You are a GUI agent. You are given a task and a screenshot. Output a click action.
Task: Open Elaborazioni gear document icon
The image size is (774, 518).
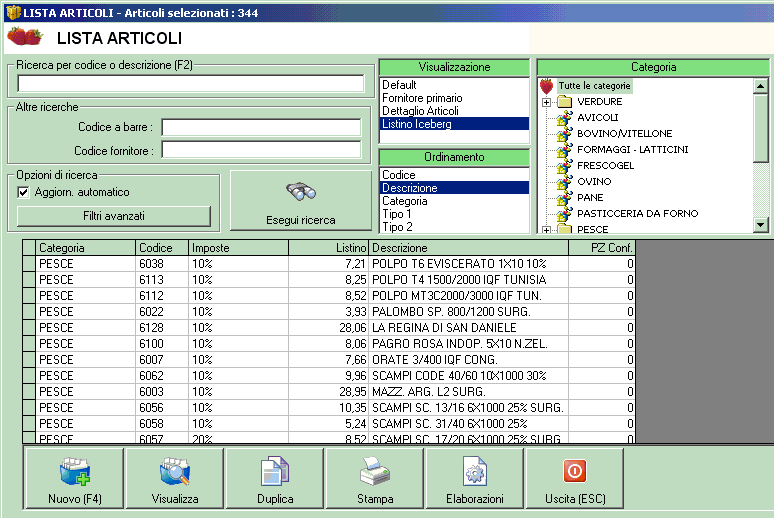coord(475,471)
